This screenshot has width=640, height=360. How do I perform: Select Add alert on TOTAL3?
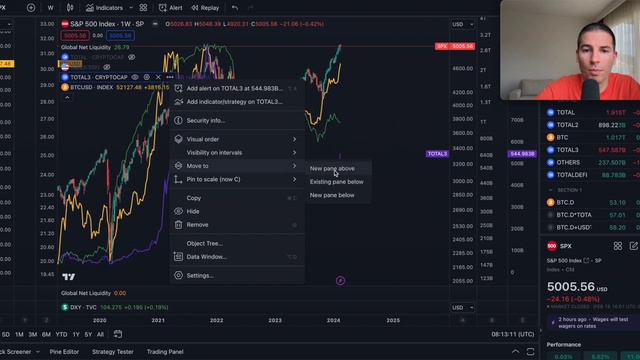pyautogui.click(x=237, y=88)
